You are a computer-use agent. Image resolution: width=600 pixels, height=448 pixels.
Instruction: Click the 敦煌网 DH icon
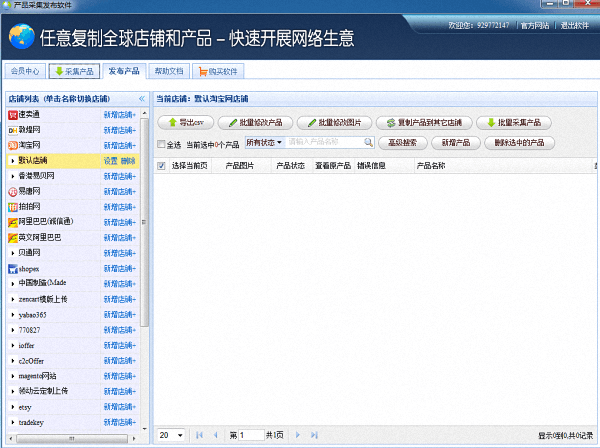[13, 130]
